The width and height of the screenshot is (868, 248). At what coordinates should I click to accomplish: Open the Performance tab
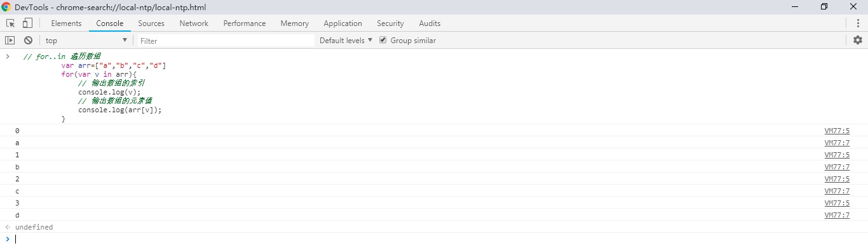pyautogui.click(x=245, y=23)
